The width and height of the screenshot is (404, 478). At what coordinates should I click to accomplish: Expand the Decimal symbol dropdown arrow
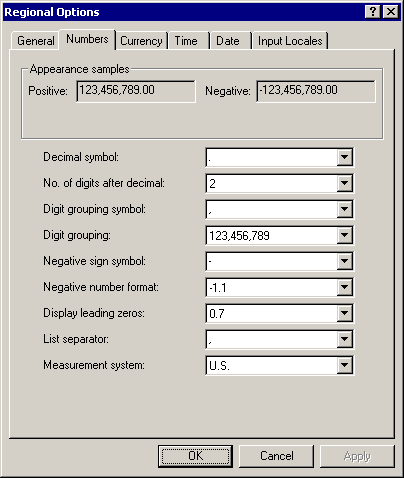pos(344,157)
